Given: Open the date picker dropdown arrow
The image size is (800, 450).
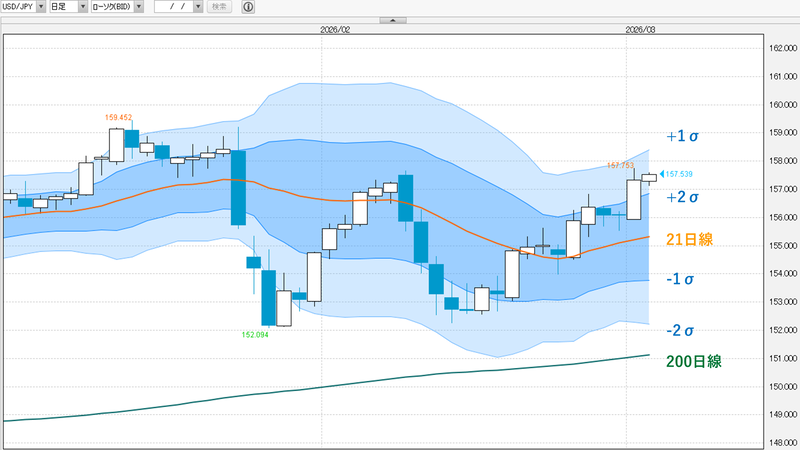Looking at the screenshot, I should click(x=198, y=7).
